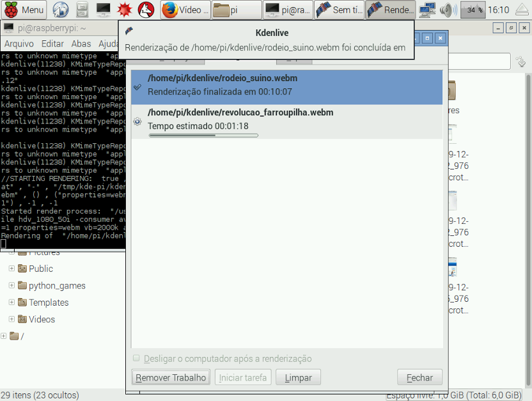
Task: Expand the Public folder tree node
Action: 12,269
